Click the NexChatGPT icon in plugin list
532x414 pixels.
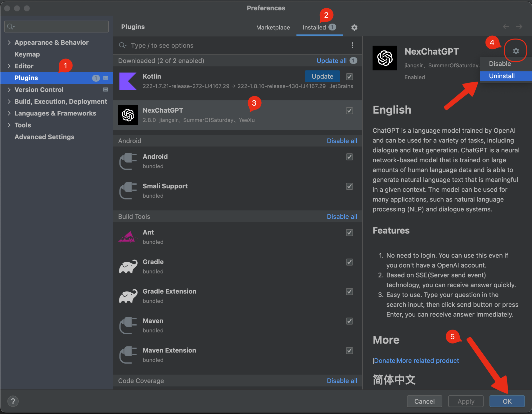click(128, 115)
